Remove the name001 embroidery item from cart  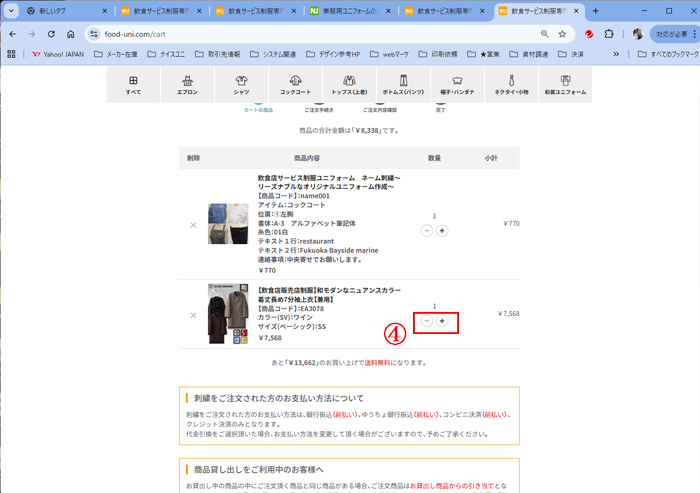pos(193,225)
